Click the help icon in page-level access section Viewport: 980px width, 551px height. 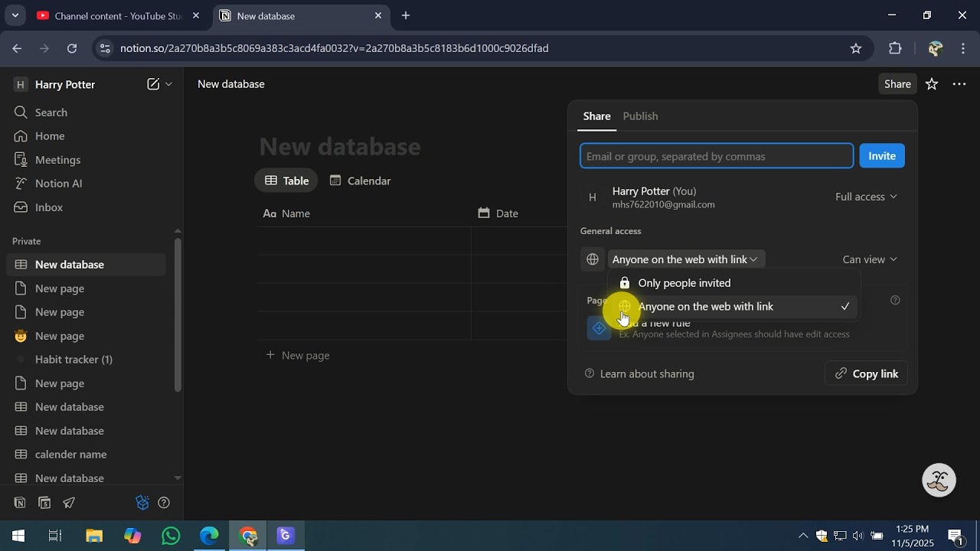coord(895,300)
